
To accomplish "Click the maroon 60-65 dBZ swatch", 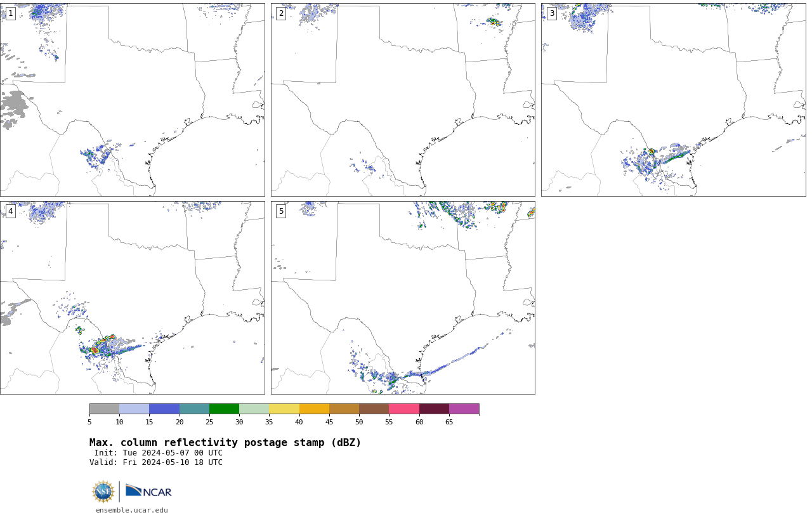I will (x=434, y=409).
